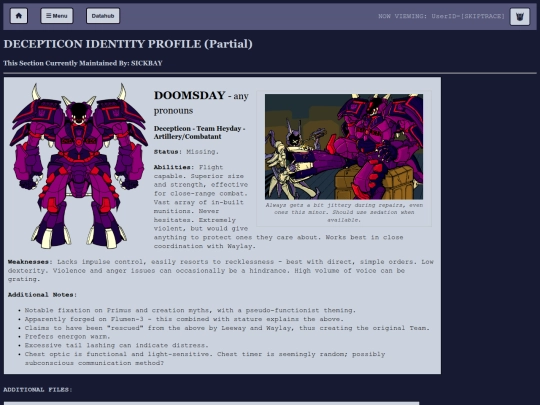Click the note 'Prefers energon warm.'
Screen dimensions: 540x405
point(67,336)
